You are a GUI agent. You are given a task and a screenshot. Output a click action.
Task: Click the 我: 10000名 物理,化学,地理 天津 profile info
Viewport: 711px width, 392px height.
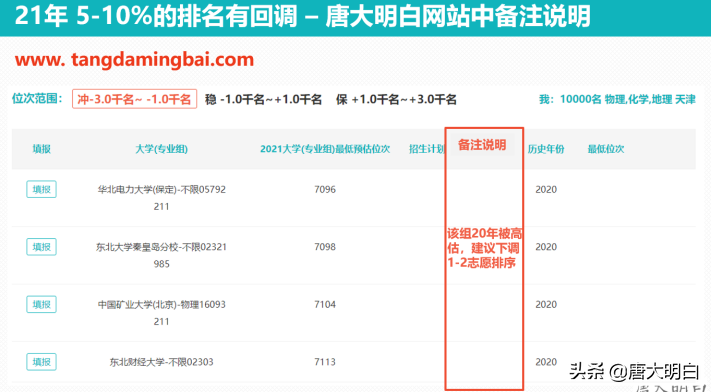617,99
